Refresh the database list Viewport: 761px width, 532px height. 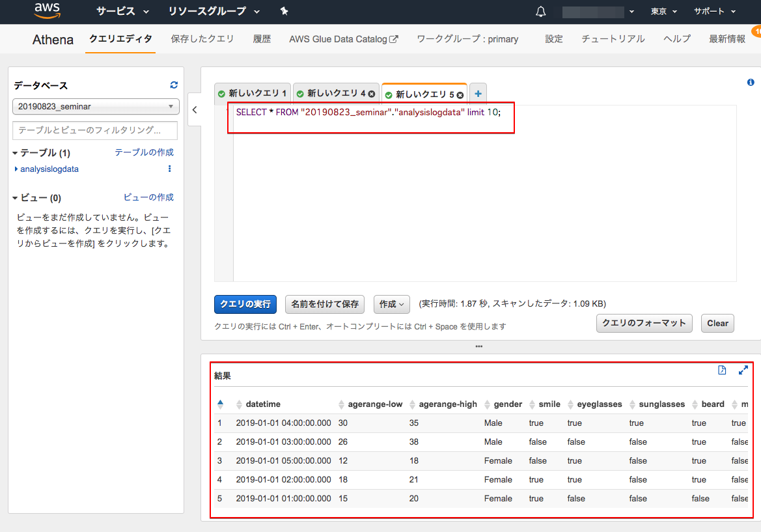[x=174, y=85]
